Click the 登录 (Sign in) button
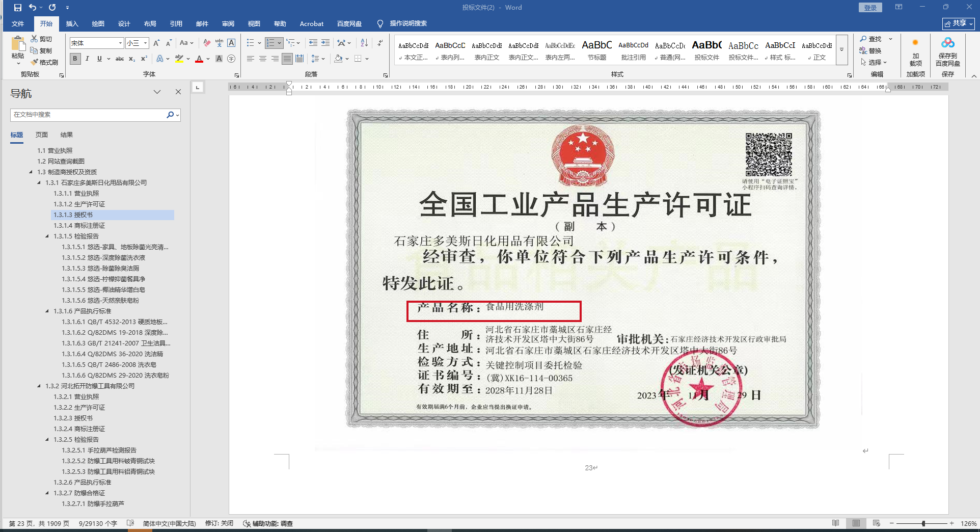This screenshot has width=980, height=532. pos(870,8)
